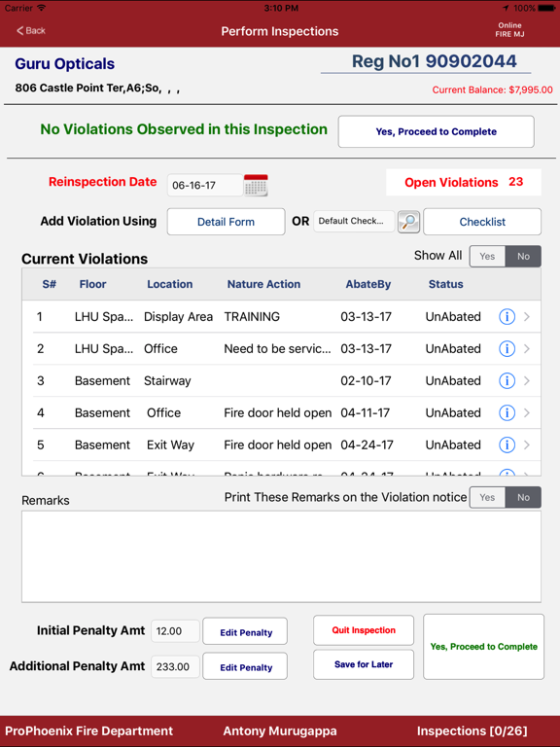The width and height of the screenshot is (560, 747).
Task: Click '806 Castle Point Ter' address text
Action: coord(70,88)
